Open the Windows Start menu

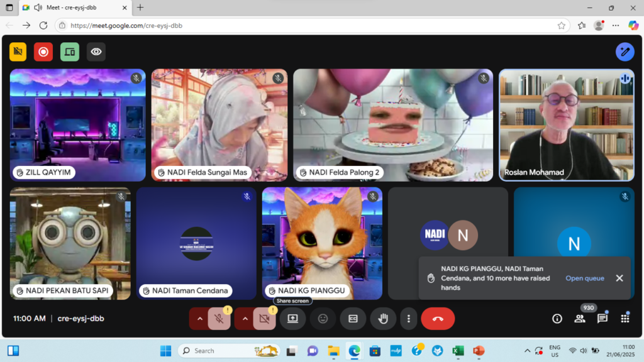165,351
